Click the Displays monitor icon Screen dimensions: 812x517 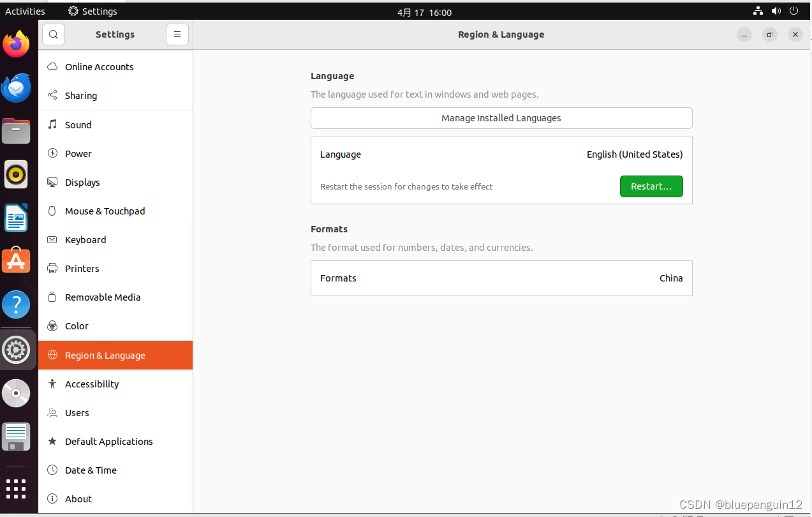point(52,182)
